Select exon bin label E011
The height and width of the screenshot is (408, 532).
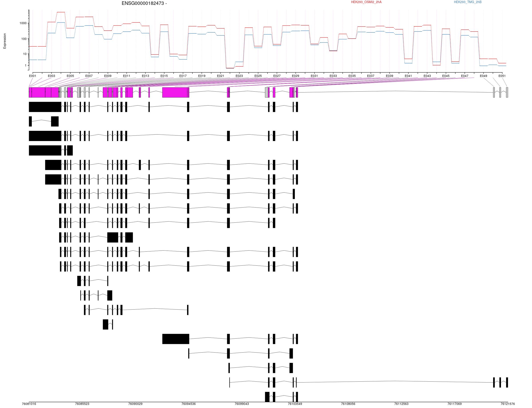tap(127, 76)
